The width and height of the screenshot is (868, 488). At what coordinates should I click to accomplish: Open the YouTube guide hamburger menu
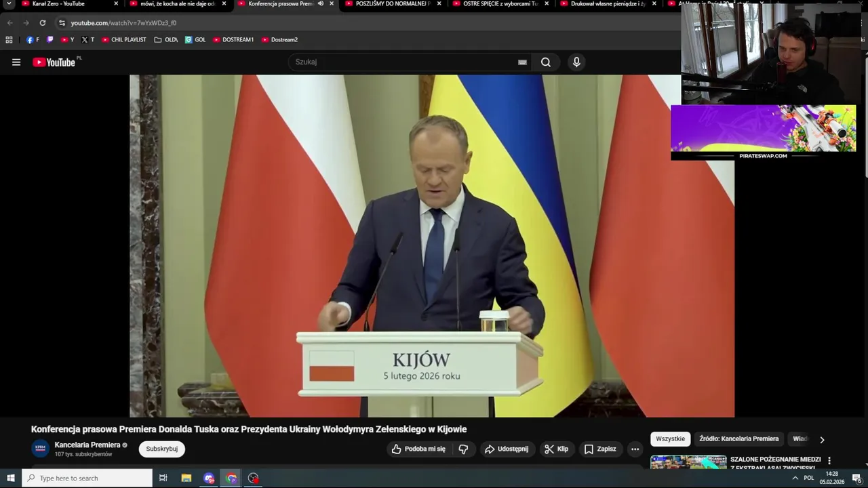point(16,62)
